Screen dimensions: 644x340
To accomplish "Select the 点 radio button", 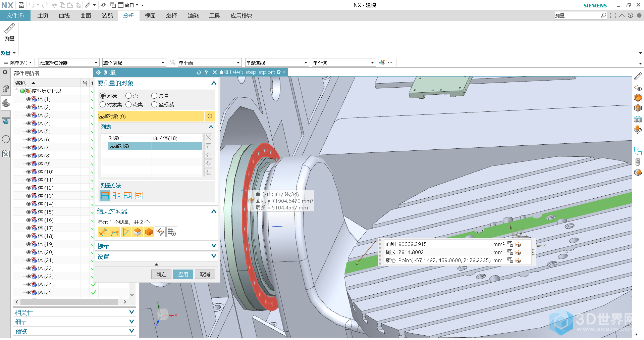I will point(128,96).
